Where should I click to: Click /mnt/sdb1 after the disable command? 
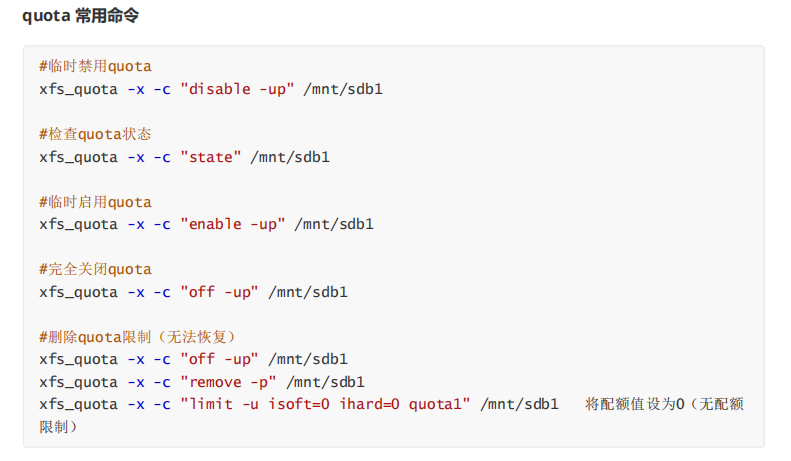point(343,89)
